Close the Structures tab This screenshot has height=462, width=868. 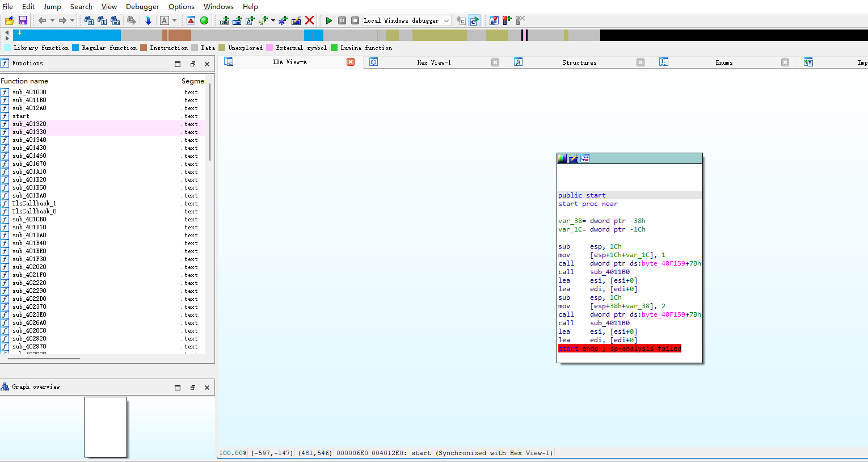(641, 62)
